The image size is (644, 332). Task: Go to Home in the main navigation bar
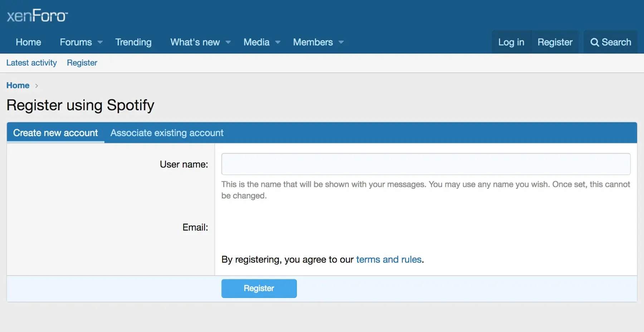[28, 42]
